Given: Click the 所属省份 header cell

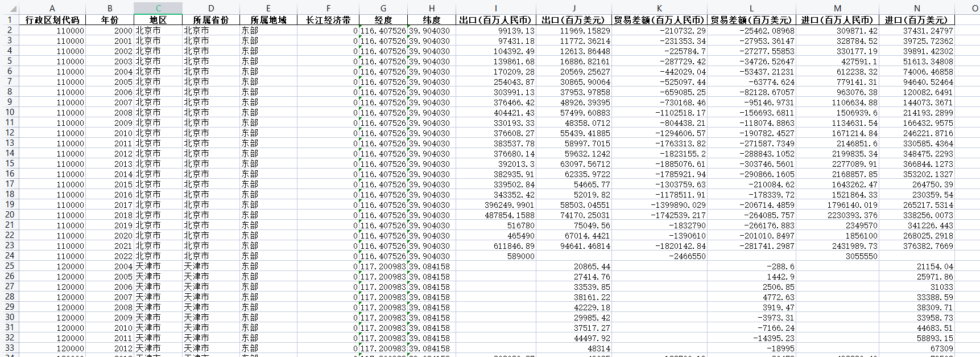Looking at the screenshot, I should click(x=211, y=20).
